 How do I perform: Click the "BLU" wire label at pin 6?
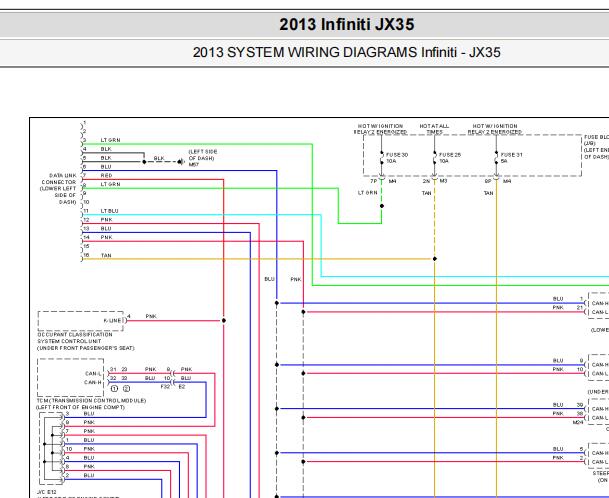point(106,167)
